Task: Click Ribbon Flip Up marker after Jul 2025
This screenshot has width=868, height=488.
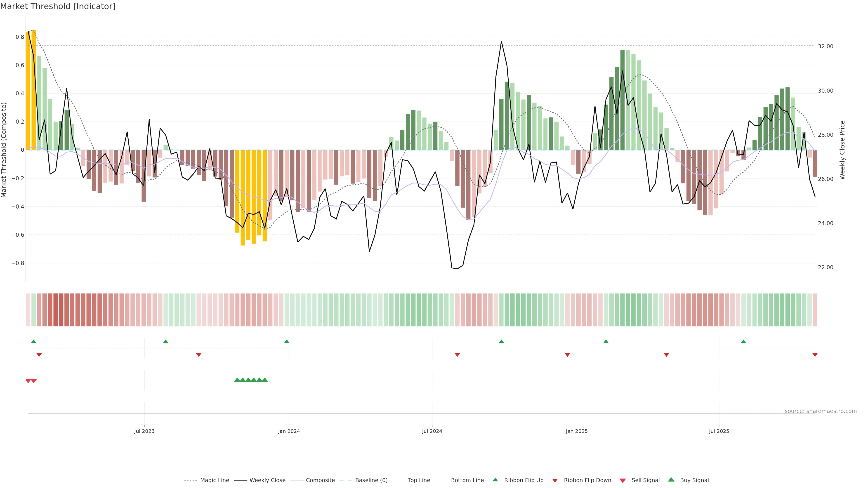Action: tap(743, 342)
